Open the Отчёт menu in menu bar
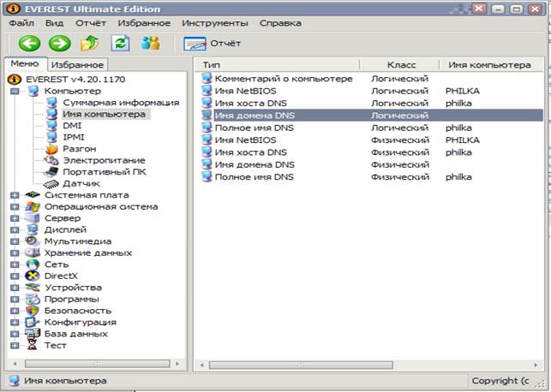Screen dimensions: 551x392 tap(91, 23)
